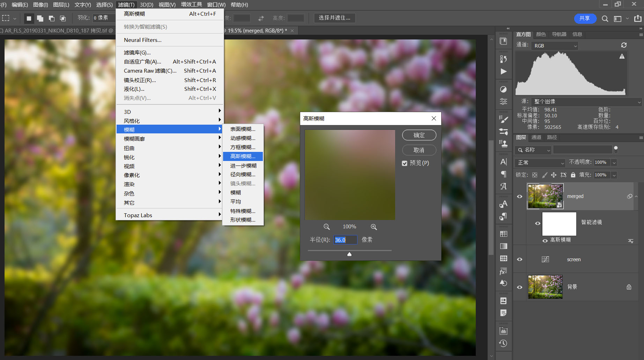
Task: Confirm Gaussian Blur with the OK button
Action: pyautogui.click(x=419, y=135)
